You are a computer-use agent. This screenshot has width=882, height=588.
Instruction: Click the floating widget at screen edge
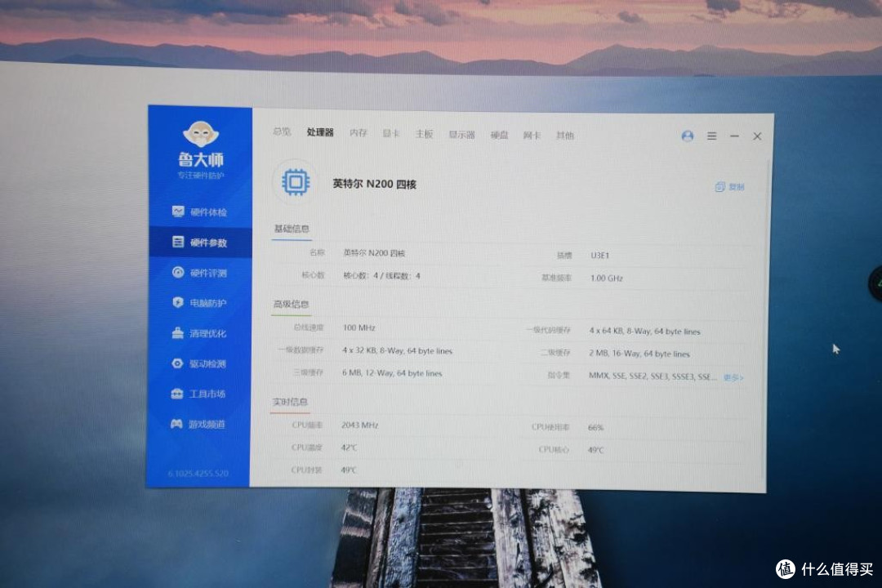(x=875, y=282)
